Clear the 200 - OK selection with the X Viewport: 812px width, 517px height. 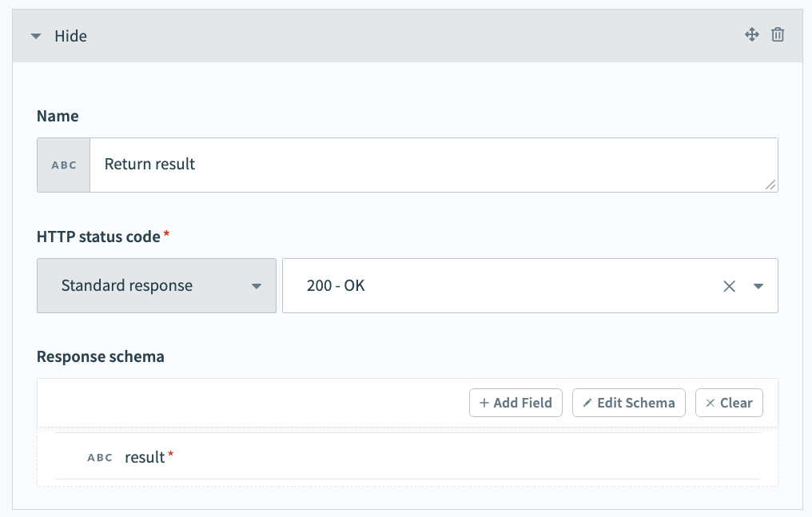729,285
